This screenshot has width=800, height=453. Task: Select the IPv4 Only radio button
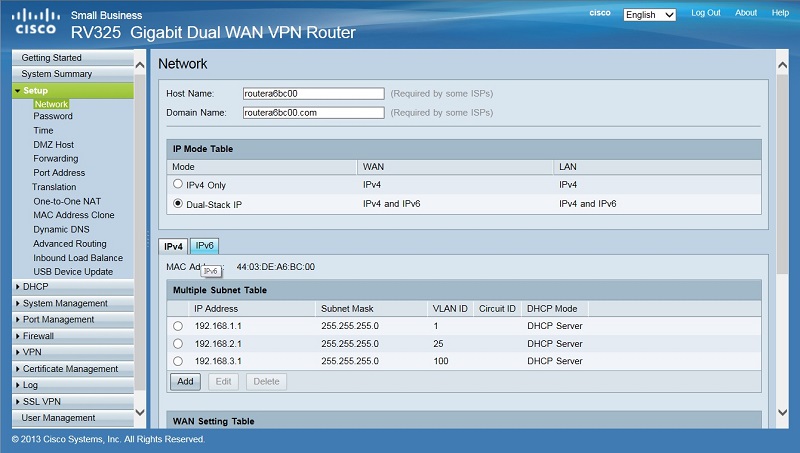tap(178, 184)
